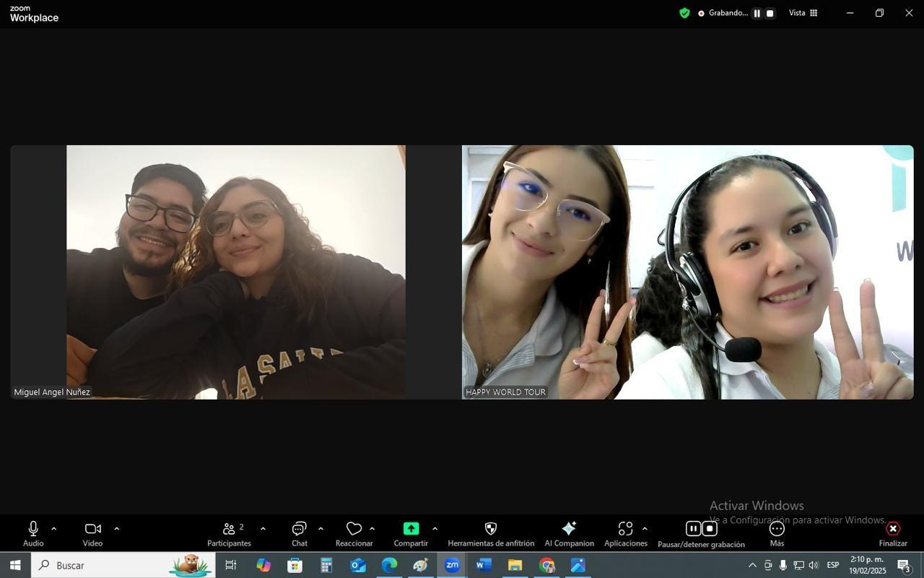
Task: Switch to Zoom taskbar icon
Action: [x=453, y=565]
